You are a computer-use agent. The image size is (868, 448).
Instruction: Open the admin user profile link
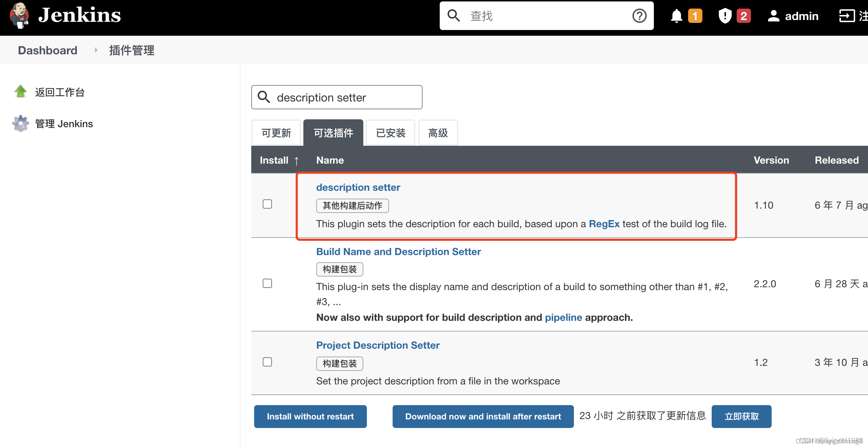pyautogui.click(x=802, y=16)
